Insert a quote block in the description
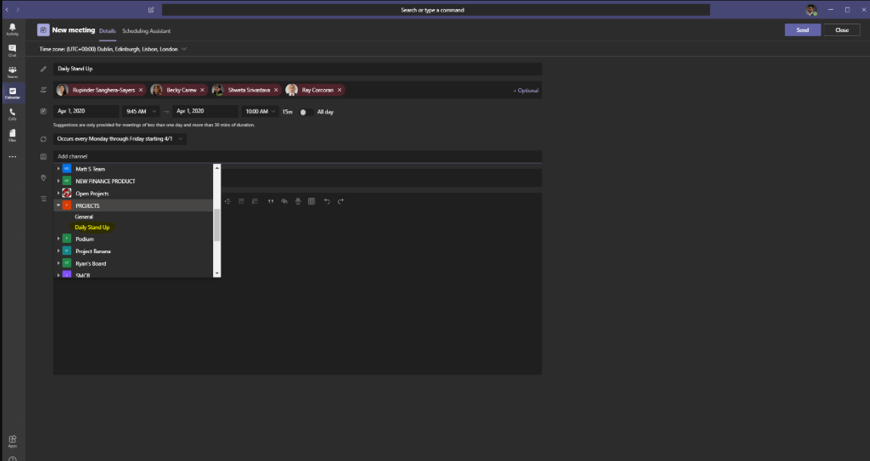The image size is (870, 461). pos(271,201)
